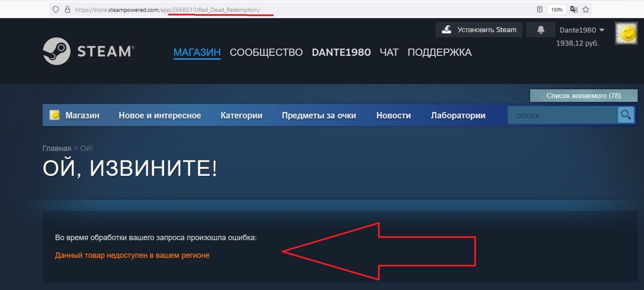Open the DANTE1980 profile menu
Image resolution: width=644 pixels, height=290 pixels.
(x=341, y=53)
